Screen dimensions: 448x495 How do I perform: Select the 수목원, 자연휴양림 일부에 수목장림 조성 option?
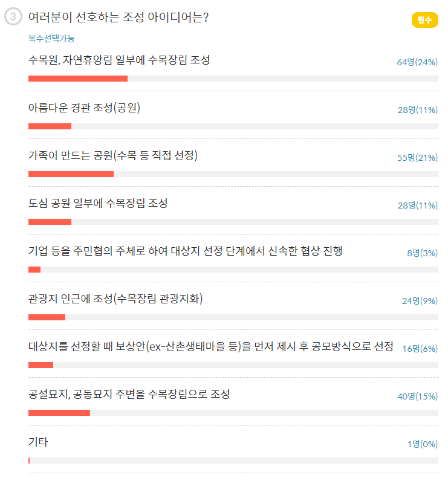click(x=119, y=60)
